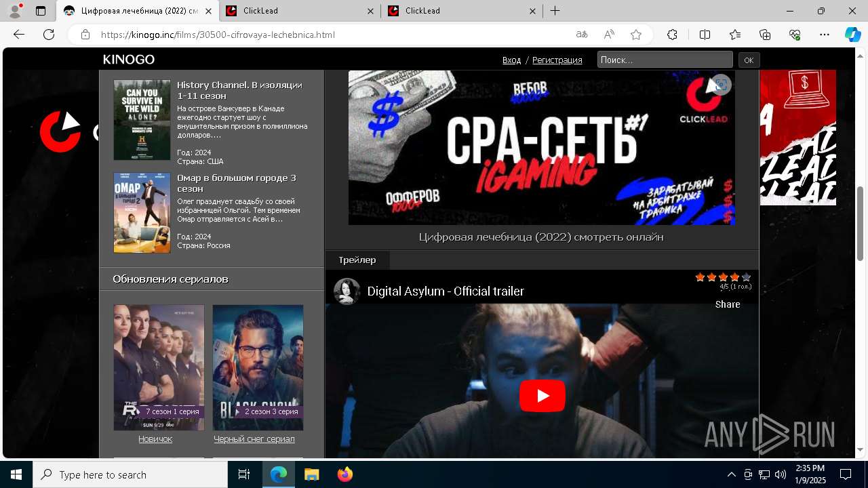Click the browser Back arrow
Viewport: 868px width, 488px height.
click(x=19, y=35)
